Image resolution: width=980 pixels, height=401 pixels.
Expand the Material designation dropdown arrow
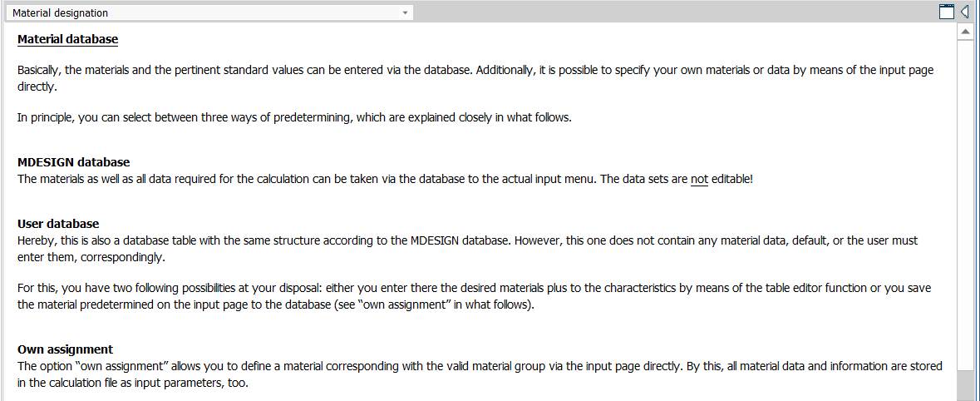[x=405, y=12]
